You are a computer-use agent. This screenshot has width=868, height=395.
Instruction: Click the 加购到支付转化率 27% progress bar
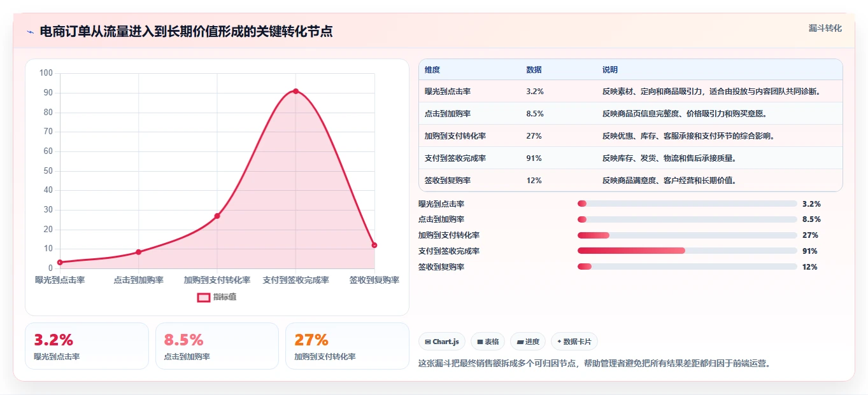pyautogui.click(x=687, y=235)
